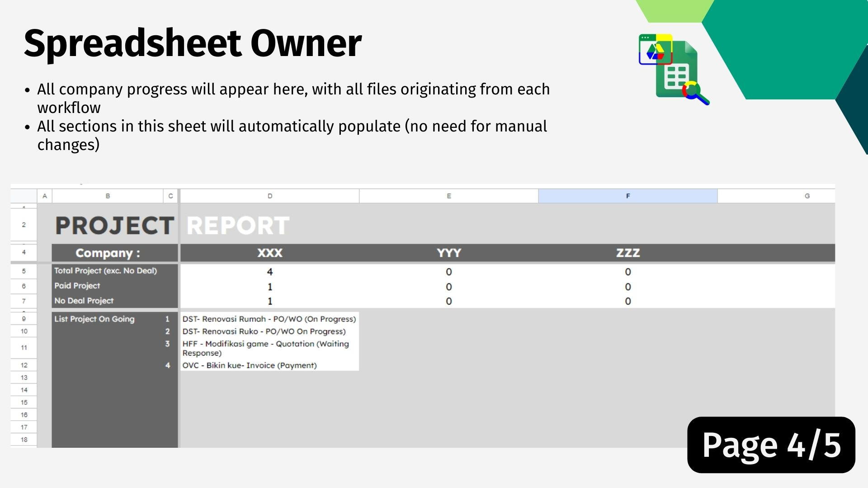This screenshot has width=868, height=488.
Task: Click the PROJECT REPORT title cell
Action: (172, 225)
